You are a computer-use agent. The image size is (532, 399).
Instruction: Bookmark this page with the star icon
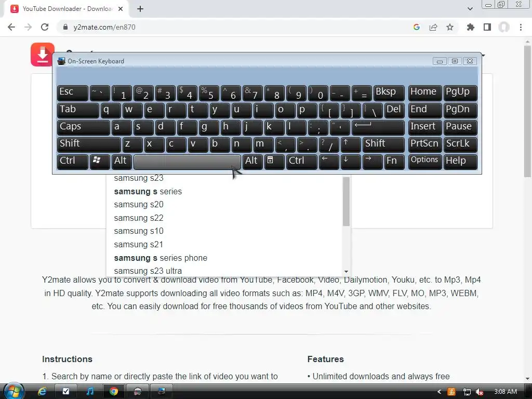click(450, 27)
